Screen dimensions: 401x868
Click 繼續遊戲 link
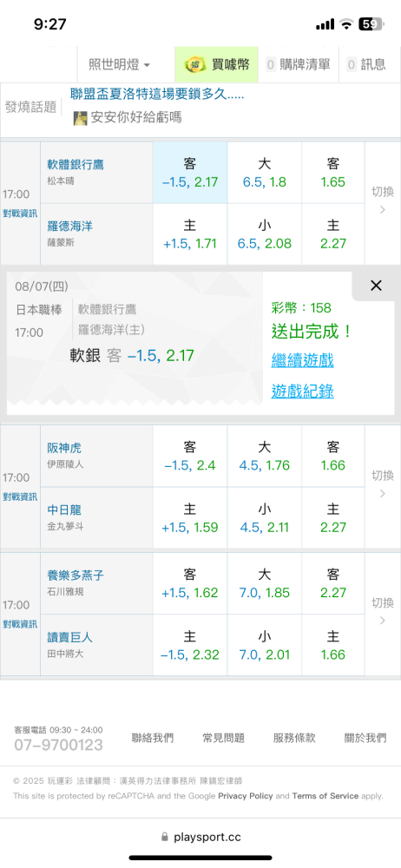(302, 361)
